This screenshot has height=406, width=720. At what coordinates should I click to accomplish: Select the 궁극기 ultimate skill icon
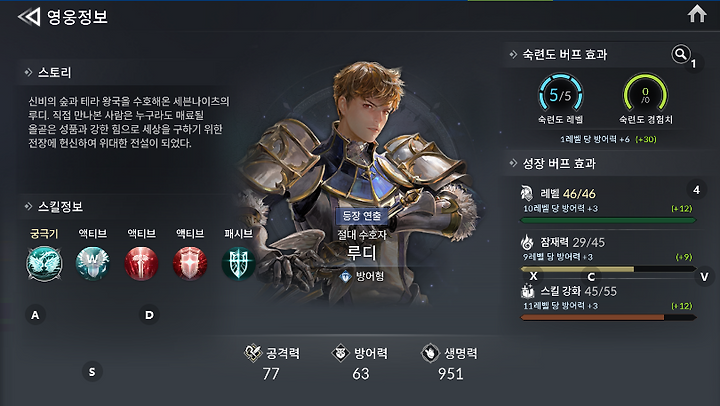point(44,264)
